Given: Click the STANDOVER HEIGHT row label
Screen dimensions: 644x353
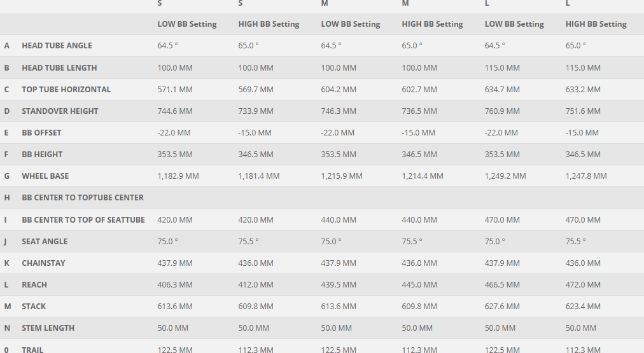Looking at the screenshot, I should (x=60, y=111).
